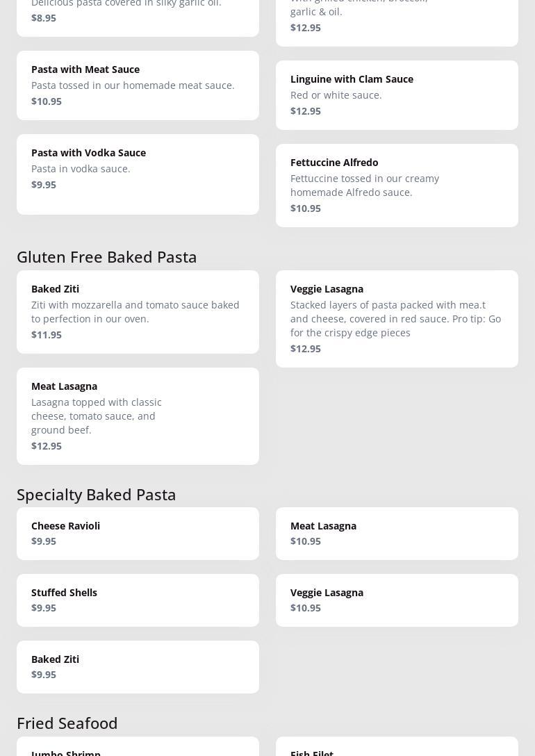Open the Jumbo Shrimp item card

coord(138,748)
